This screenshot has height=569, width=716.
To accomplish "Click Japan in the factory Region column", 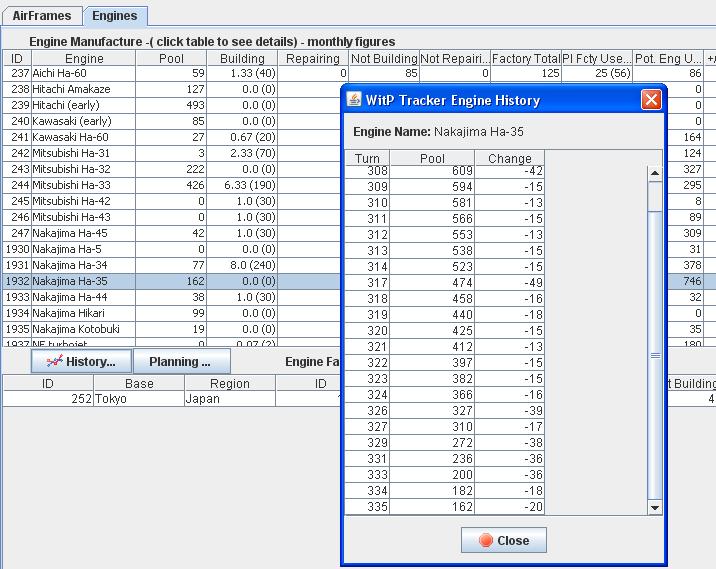I will pos(230,399).
